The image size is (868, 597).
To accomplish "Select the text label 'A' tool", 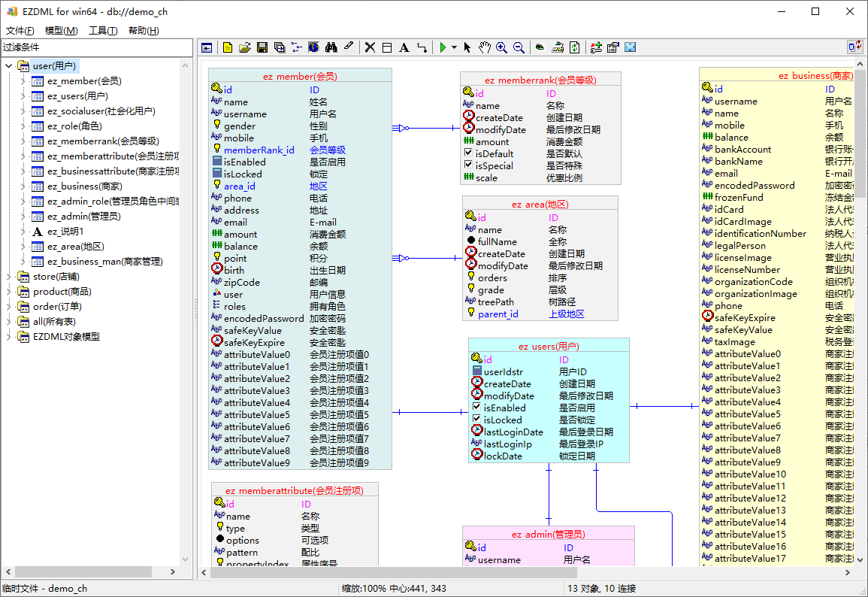I will tap(404, 47).
